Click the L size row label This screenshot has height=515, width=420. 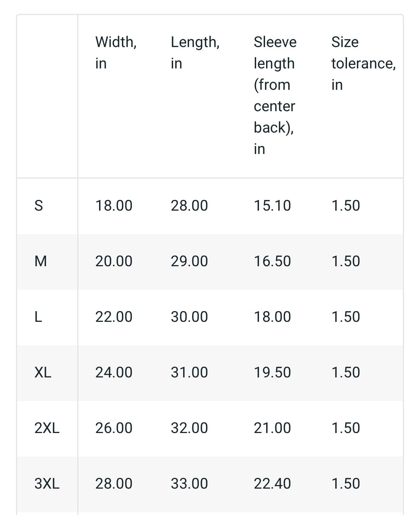(x=38, y=317)
